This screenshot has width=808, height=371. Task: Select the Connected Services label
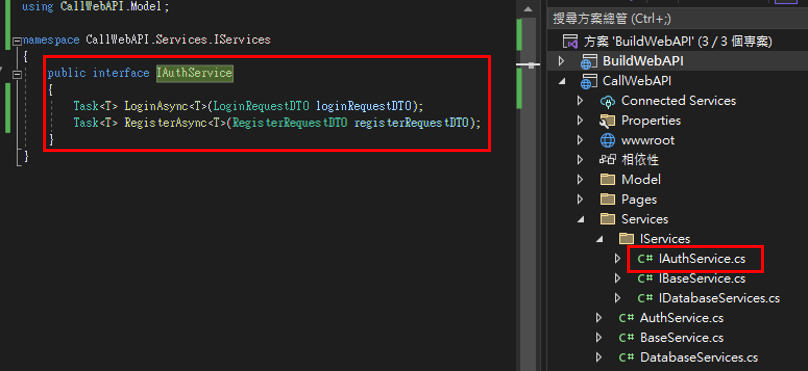pos(679,101)
